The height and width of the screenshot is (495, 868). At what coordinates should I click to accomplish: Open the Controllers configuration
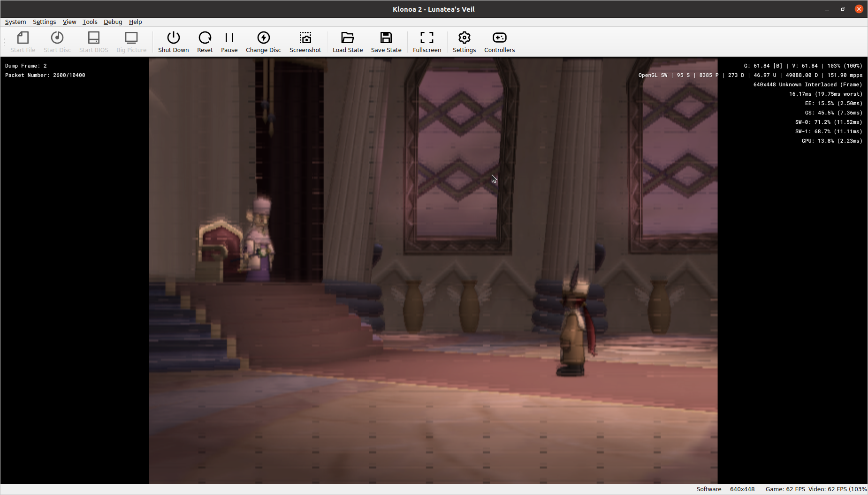(x=500, y=42)
